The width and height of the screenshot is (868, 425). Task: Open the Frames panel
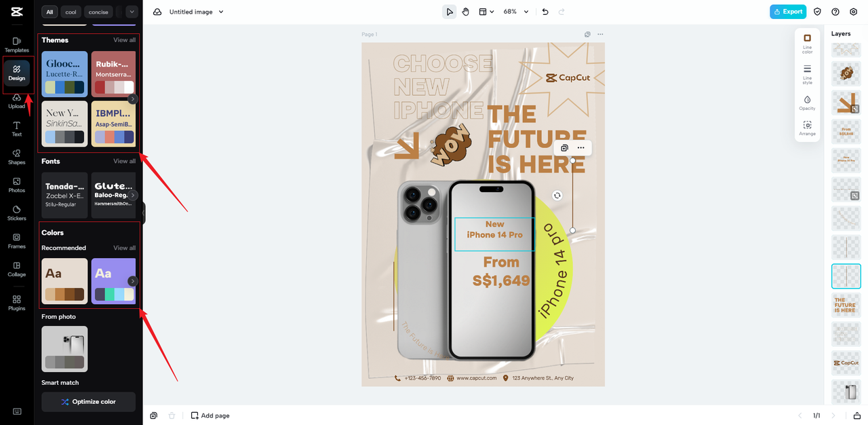[17, 241]
